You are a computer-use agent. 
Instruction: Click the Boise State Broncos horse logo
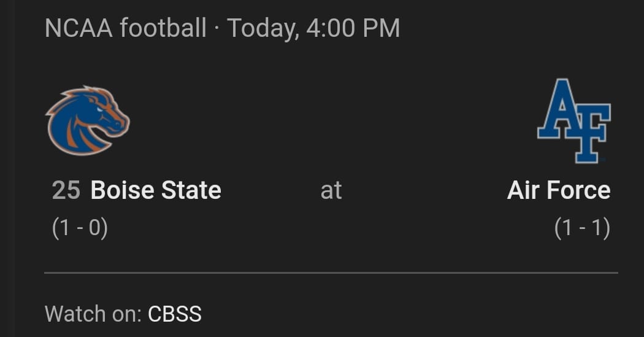point(87,120)
